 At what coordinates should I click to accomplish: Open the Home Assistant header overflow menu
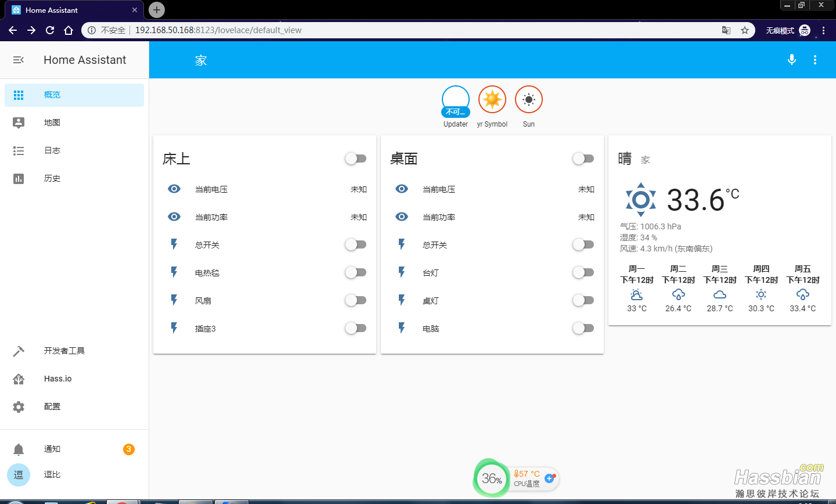[815, 60]
